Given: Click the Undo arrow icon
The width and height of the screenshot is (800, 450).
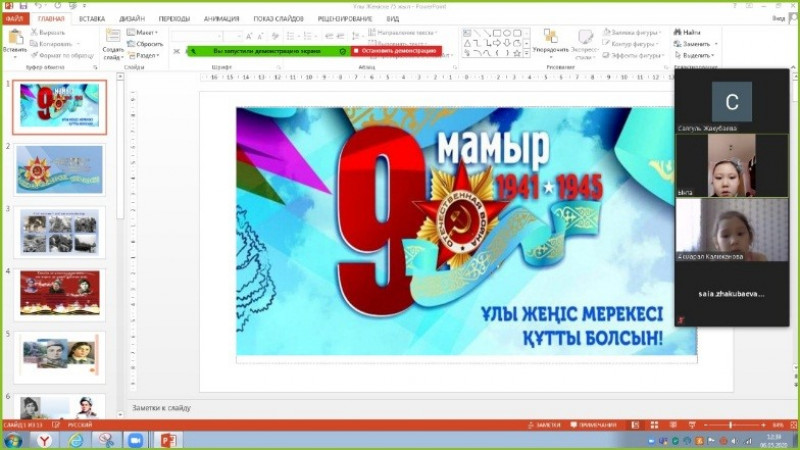Looking at the screenshot, I should pos(39,6).
